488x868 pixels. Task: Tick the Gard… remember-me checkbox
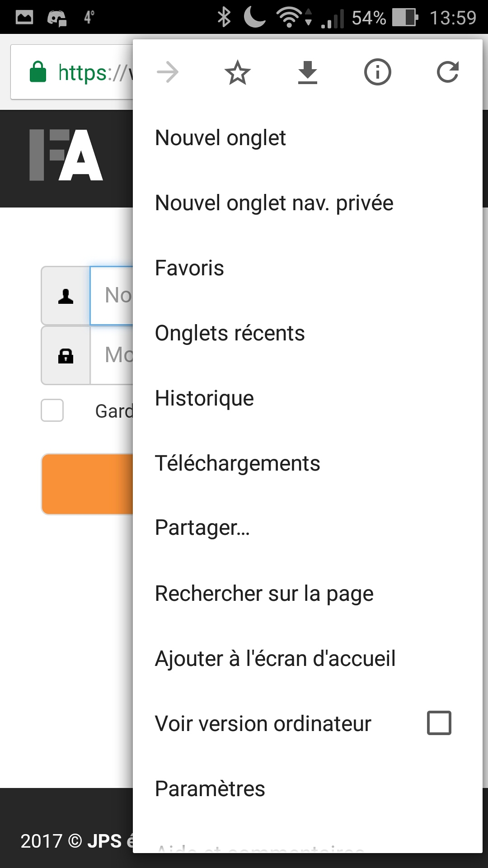click(52, 410)
